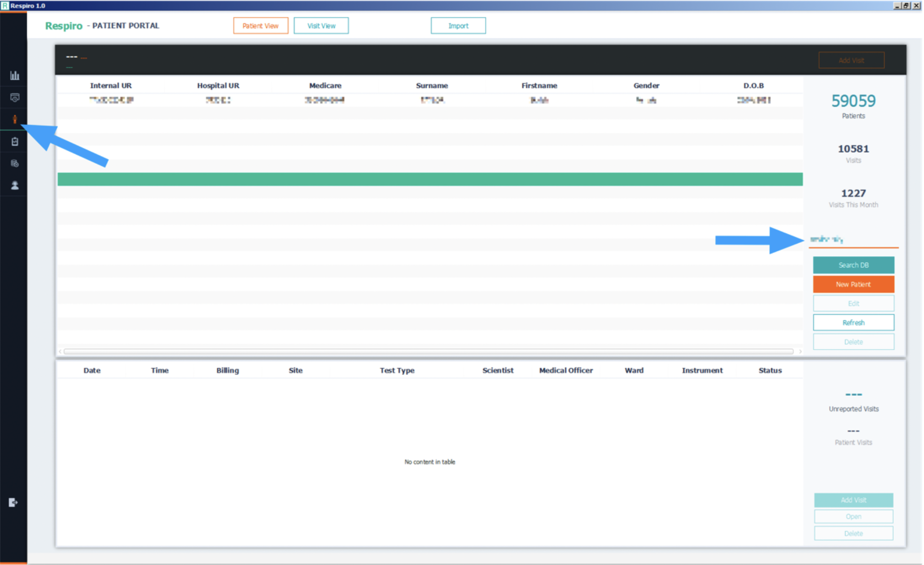The height and width of the screenshot is (565, 924).
Task: Click the horizontal scrollbar under patient table
Action: pyautogui.click(x=428, y=351)
